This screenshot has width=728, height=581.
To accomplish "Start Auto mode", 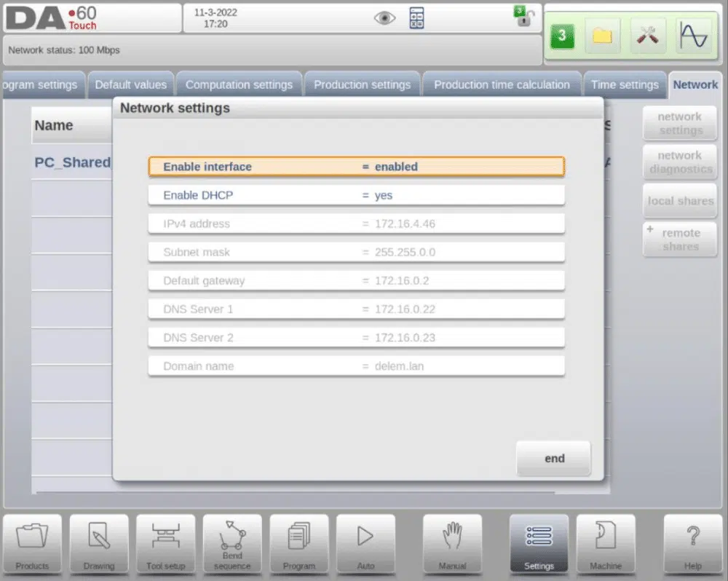I will click(366, 545).
